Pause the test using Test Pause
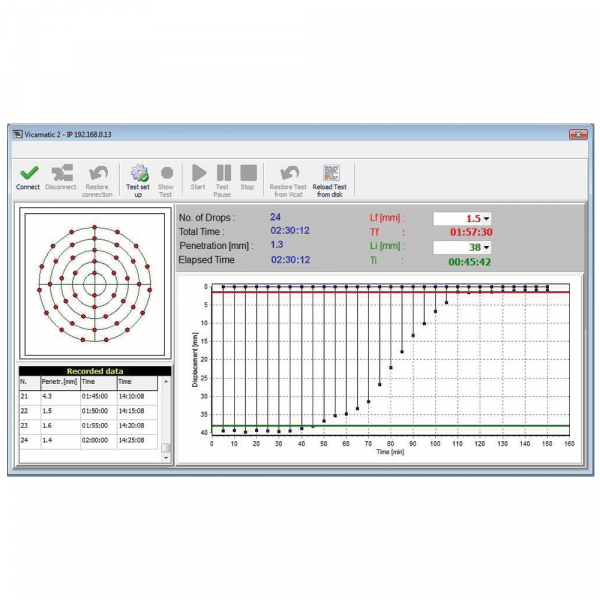 click(223, 173)
